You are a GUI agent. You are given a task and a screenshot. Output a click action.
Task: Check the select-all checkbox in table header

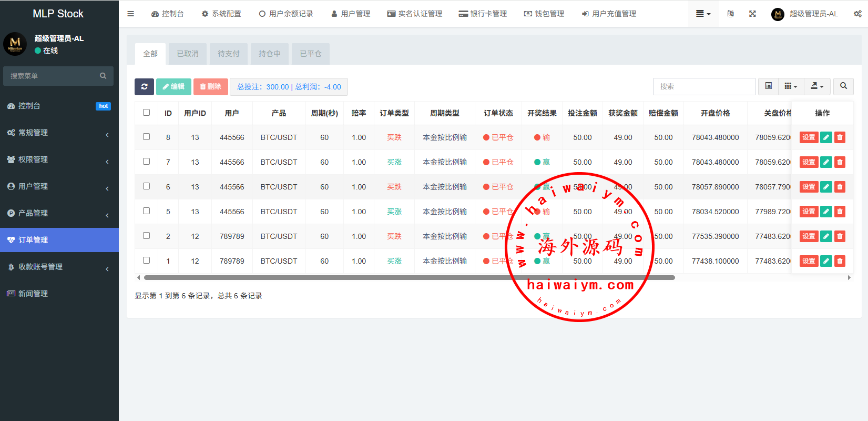[x=146, y=113]
